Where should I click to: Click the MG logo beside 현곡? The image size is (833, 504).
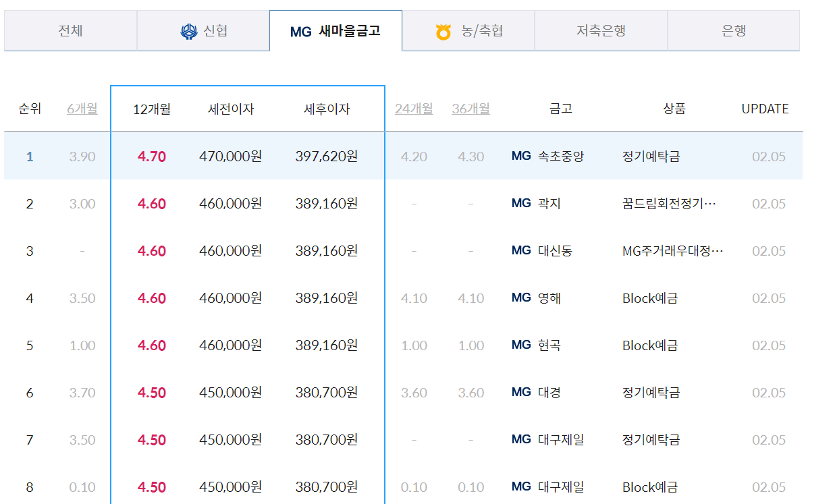click(x=521, y=345)
